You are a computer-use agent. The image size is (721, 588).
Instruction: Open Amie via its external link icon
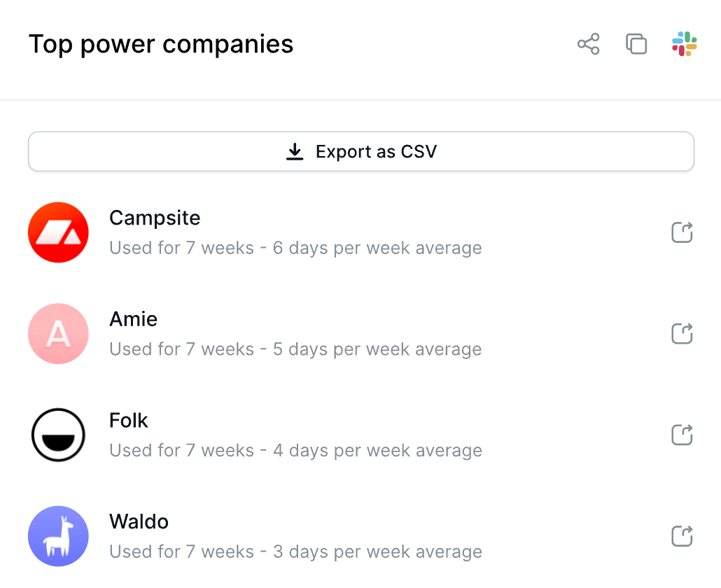click(x=682, y=333)
